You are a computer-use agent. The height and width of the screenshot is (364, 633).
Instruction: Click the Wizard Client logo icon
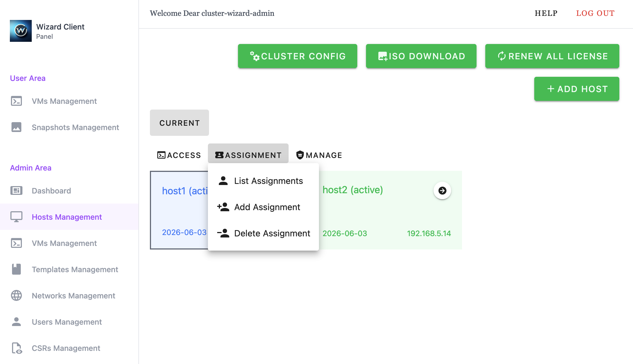tap(21, 31)
